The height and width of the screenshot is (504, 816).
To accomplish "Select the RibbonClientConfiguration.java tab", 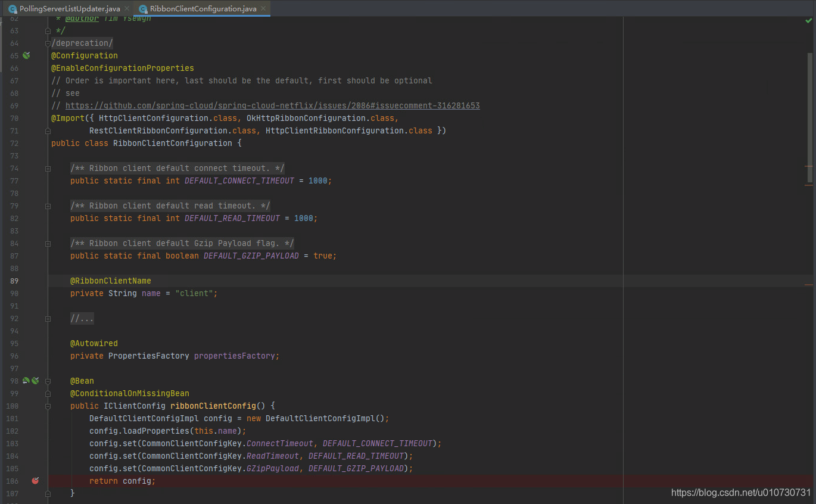I will [x=203, y=8].
